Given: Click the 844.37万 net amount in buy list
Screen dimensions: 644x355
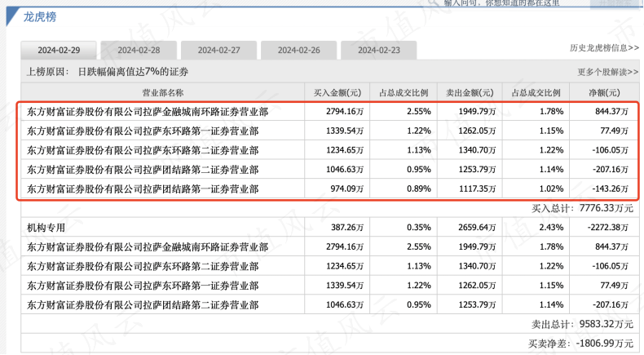Looking at the screenshot, I should click(611, 112).
